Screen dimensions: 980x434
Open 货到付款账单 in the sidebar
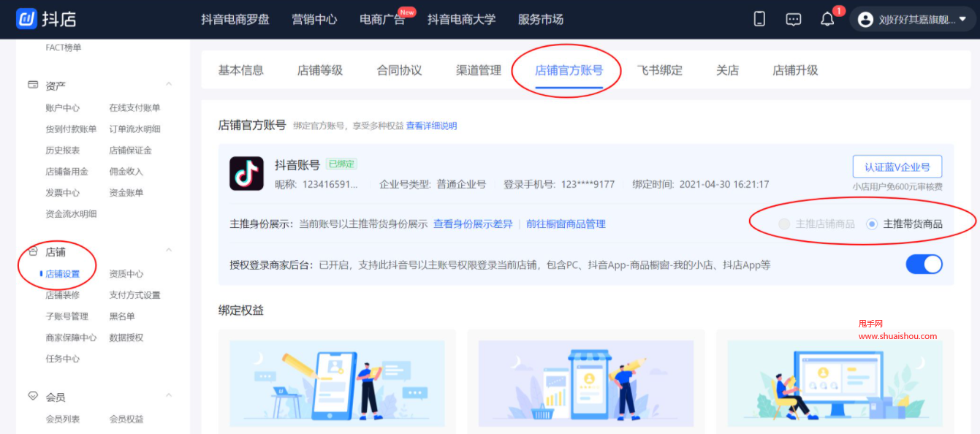pos(71,129)
